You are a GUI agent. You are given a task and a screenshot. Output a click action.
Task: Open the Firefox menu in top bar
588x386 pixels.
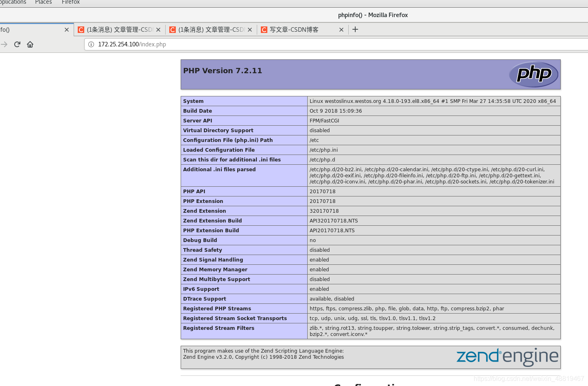(71, 2)
